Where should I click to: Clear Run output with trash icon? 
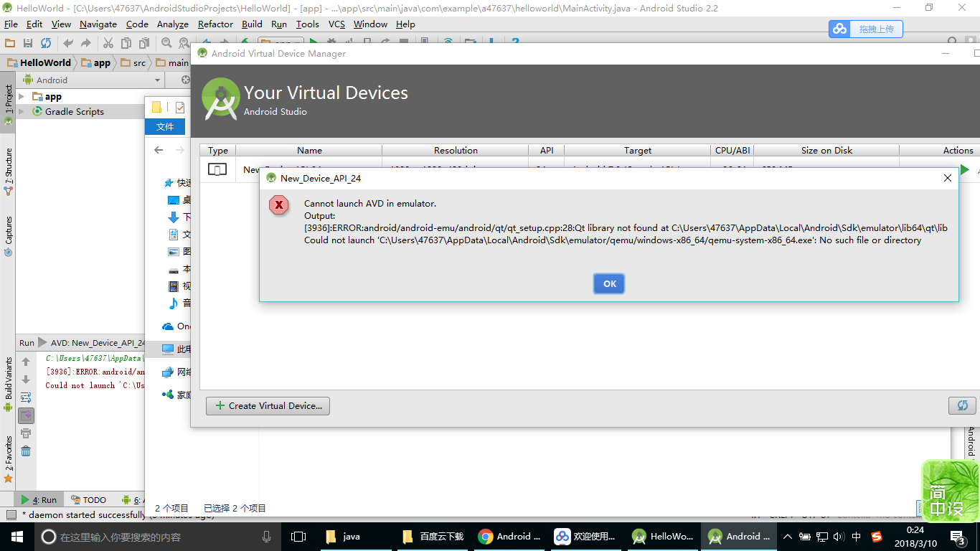(26, 451)
